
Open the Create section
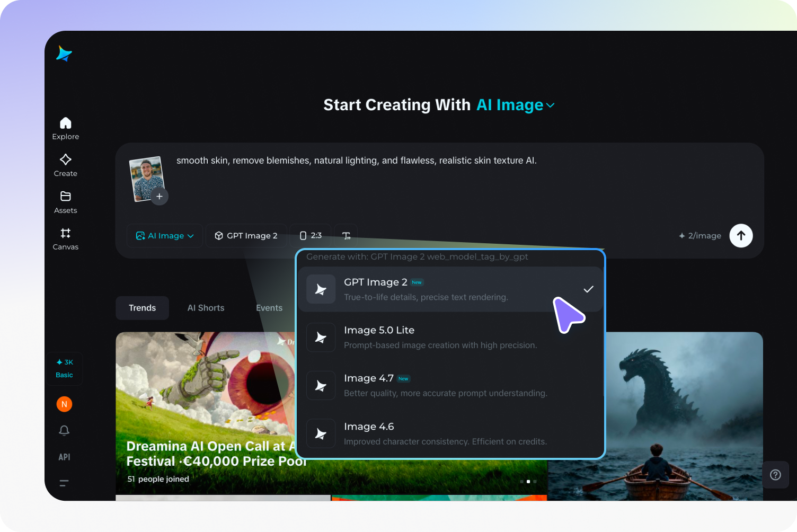pos(65,165)
